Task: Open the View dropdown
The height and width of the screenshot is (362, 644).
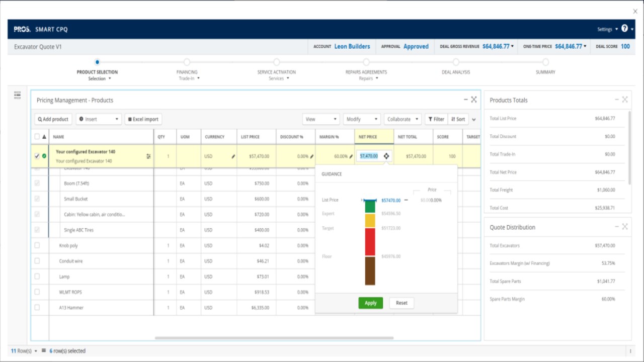Action: (x=321, y=119)
